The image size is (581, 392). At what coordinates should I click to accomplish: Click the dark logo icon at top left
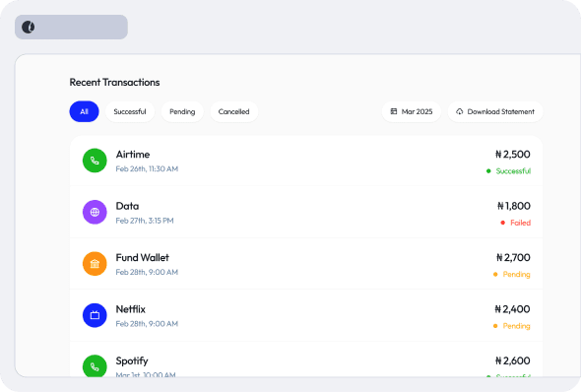29,27
